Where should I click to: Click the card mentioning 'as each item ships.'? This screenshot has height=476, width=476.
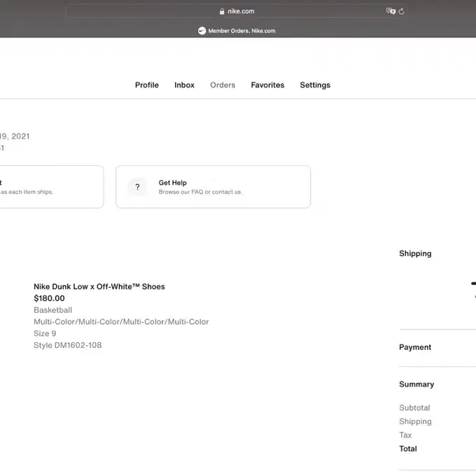tap(52, 187)
